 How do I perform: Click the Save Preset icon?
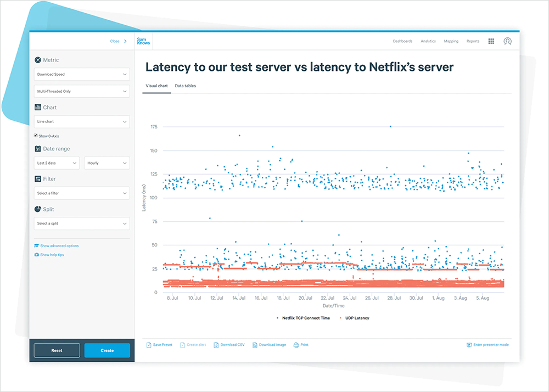(x=149, y=345)
